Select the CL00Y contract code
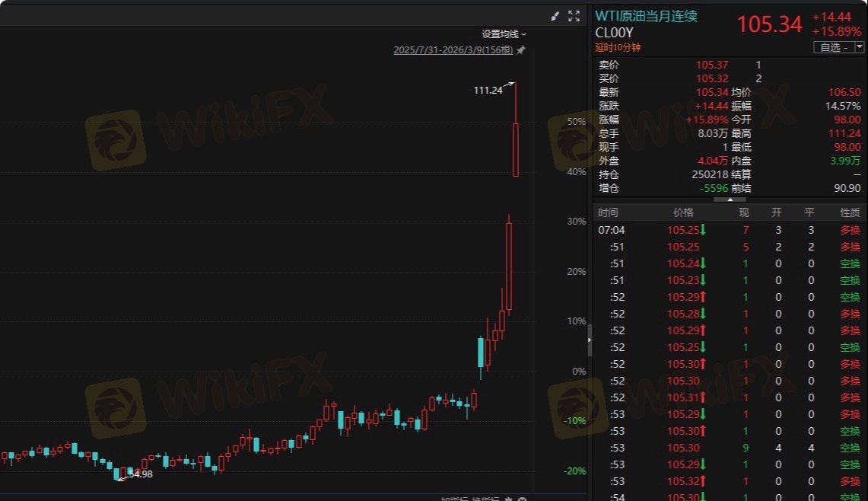The height and width of the screenshot is (501, 868). [614, 33]
